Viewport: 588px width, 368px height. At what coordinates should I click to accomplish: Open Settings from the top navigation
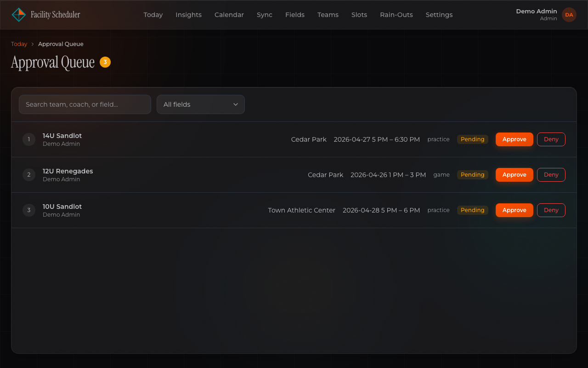(x=439, y=15)
